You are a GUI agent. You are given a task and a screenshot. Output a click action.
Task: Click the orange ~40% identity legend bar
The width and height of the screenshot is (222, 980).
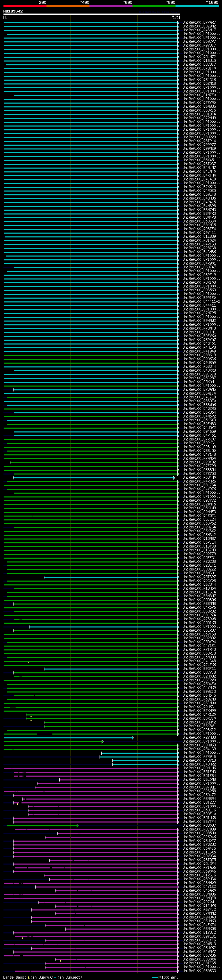tap(68, 6)
